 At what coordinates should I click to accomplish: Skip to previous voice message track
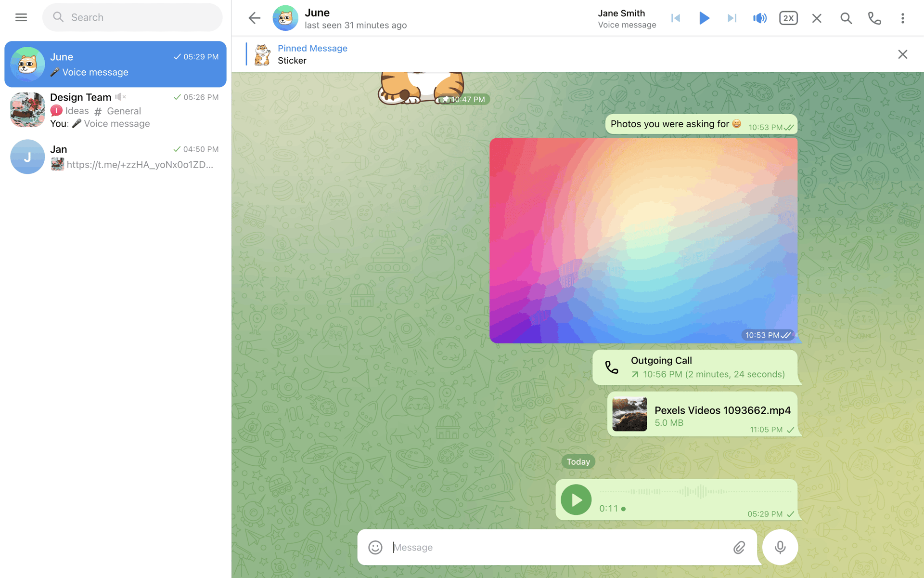pyautogui.click(x=676, y=18)
